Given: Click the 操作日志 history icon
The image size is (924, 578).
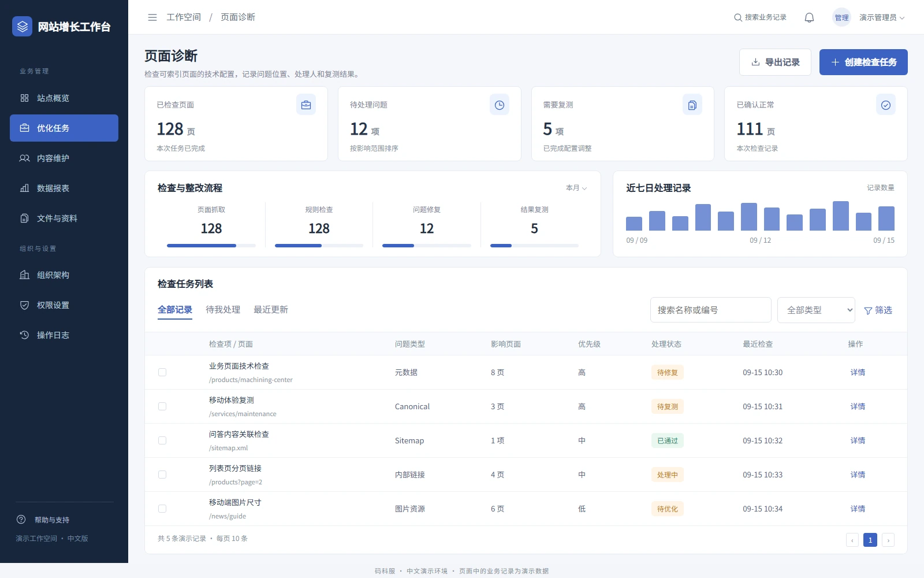Looking at the screenshot, I should [x=24, y=335].
